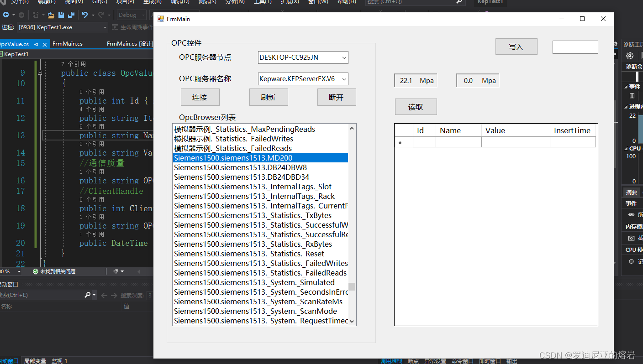Viewport: 643px width, 364px height.
Task: Click the navigate backward arrow icon
Action: pos(6,15)
